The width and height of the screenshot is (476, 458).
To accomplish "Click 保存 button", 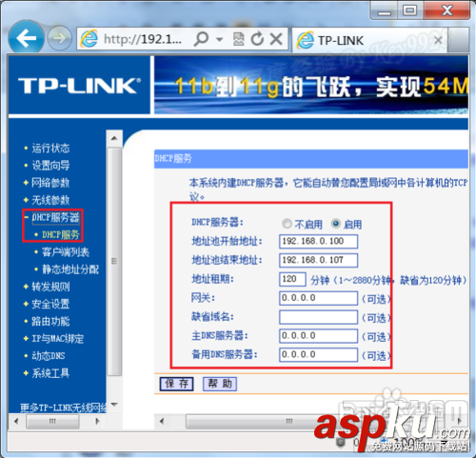I will coord(176,384).
